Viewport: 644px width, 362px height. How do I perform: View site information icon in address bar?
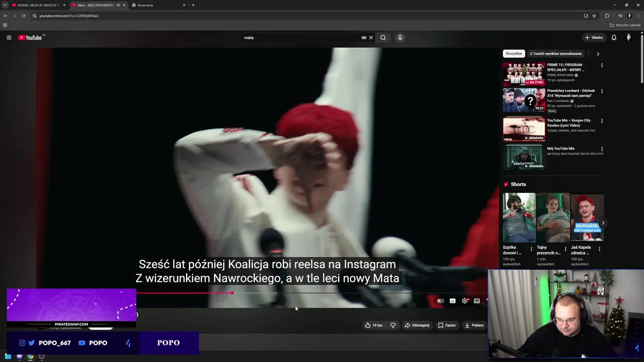(x=34, y=16)
